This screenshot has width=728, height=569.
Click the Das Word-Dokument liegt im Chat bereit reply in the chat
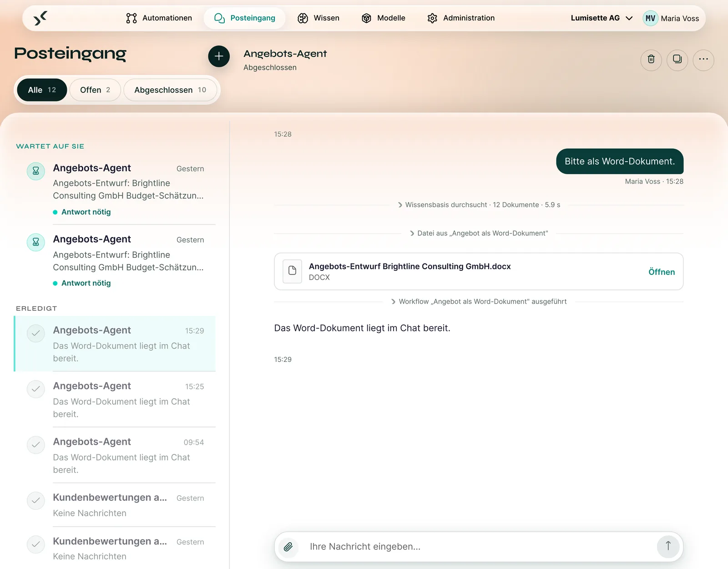362,328
